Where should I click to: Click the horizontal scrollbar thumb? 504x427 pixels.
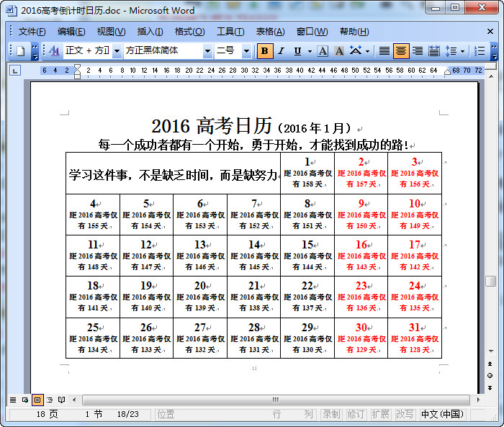(x=276, y=400)
